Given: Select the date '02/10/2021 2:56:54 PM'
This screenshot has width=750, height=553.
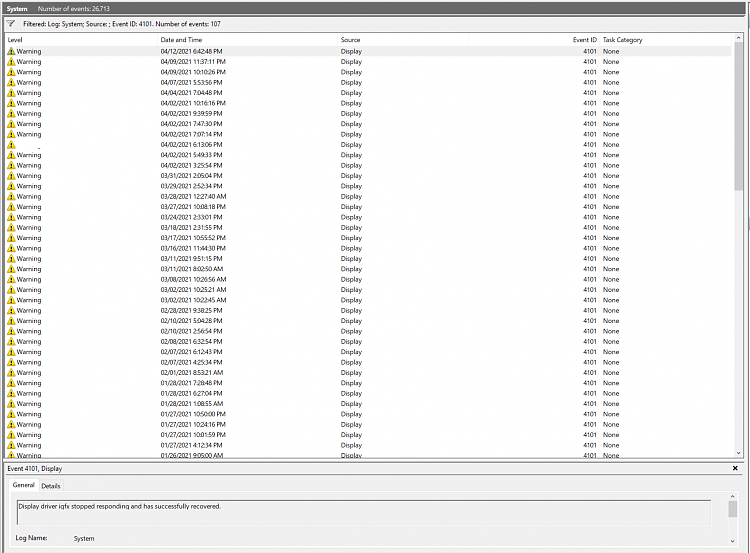Looking at the screenshot, I should 191,331.
